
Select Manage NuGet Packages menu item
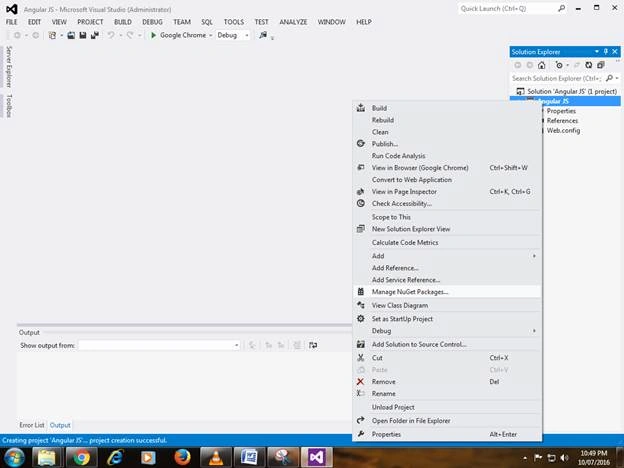[447, 292]
